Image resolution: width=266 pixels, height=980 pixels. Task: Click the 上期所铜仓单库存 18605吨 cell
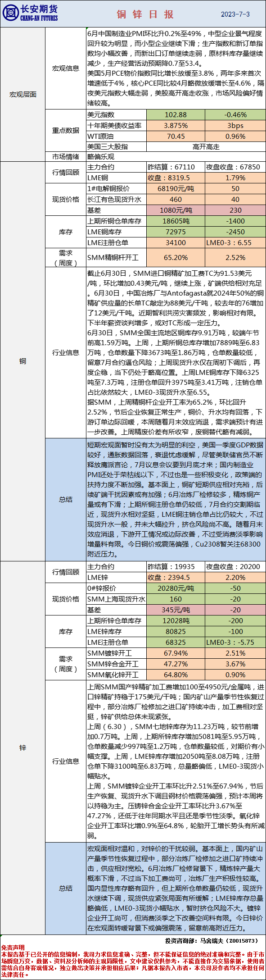(x=176, y=221)
